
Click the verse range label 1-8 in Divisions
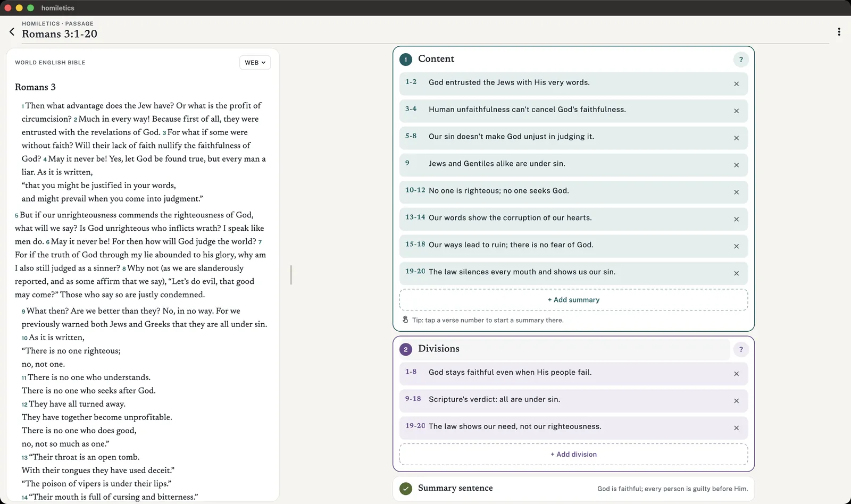(x=411, y=372)
